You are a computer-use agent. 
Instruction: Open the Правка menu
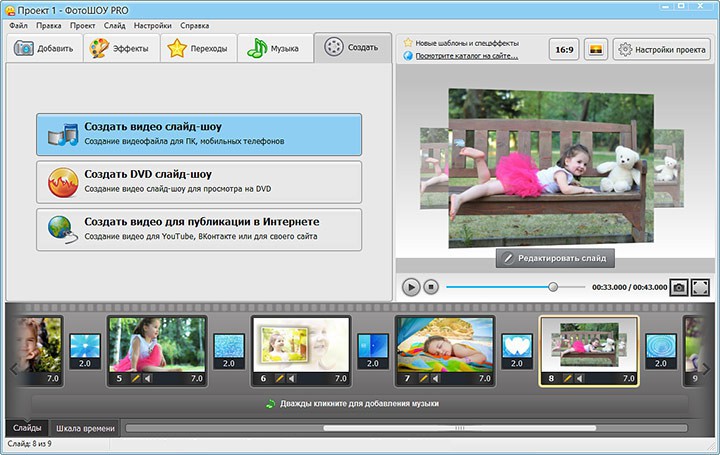click(49, 26)
